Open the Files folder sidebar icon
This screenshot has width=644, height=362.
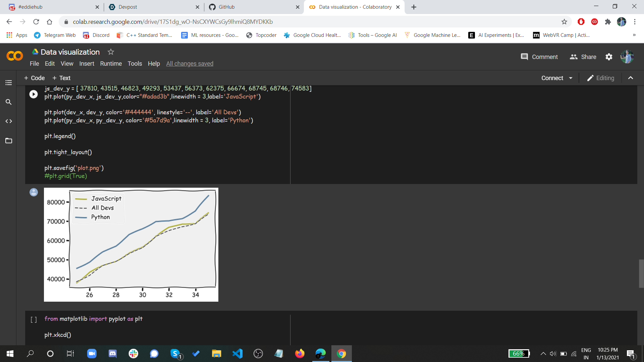(9, 140)
